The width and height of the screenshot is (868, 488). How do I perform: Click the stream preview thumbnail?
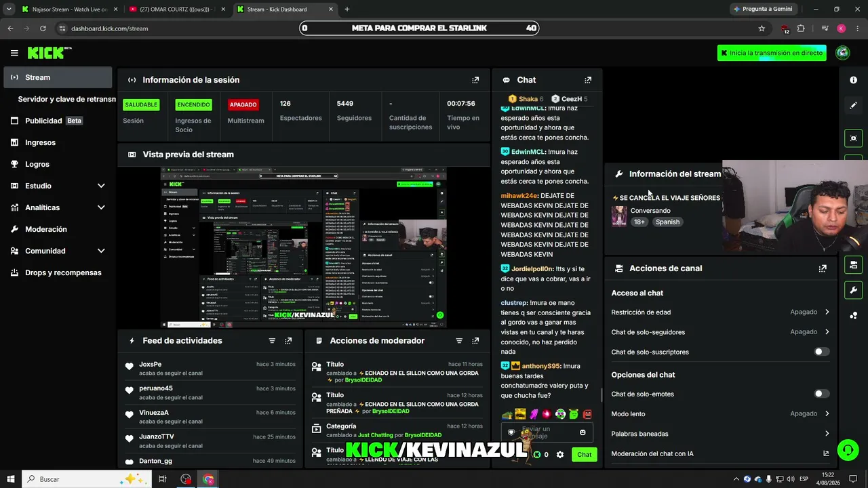[x=303, y=247]
